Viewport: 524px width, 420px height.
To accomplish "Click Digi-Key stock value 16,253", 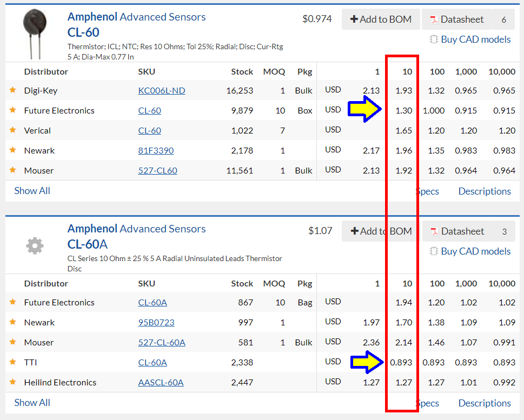I will (240, 91).
